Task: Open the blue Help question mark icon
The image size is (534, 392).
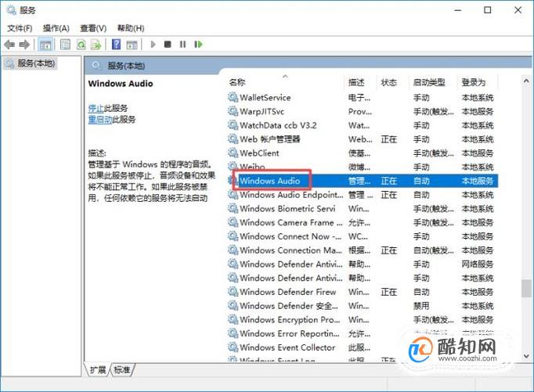Action: tap(116, 45)
